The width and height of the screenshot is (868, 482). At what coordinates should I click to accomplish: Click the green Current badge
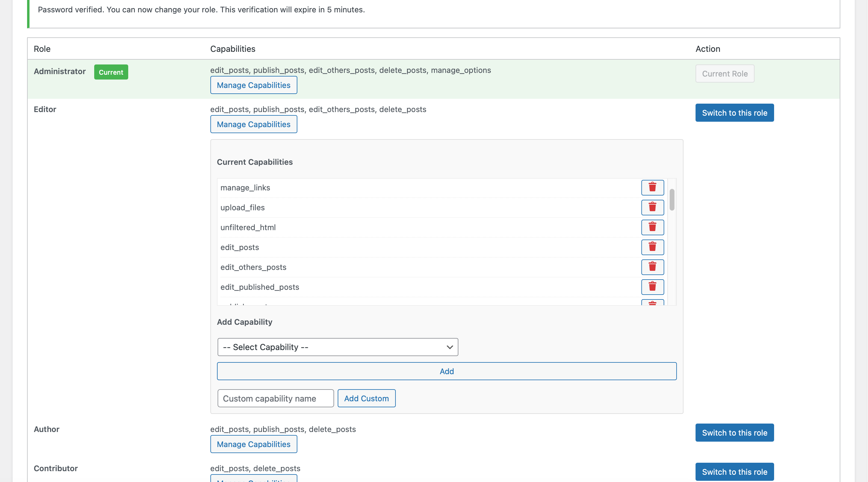coord(111,72)
